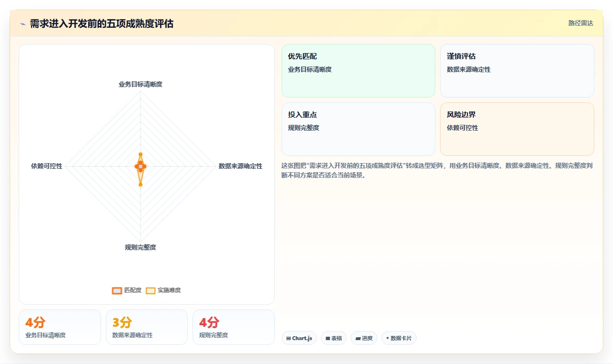This screenshot has width=613, height=364.
Task: Click the 业务目标清晰度 radar axis label
Action: point(140,84)
